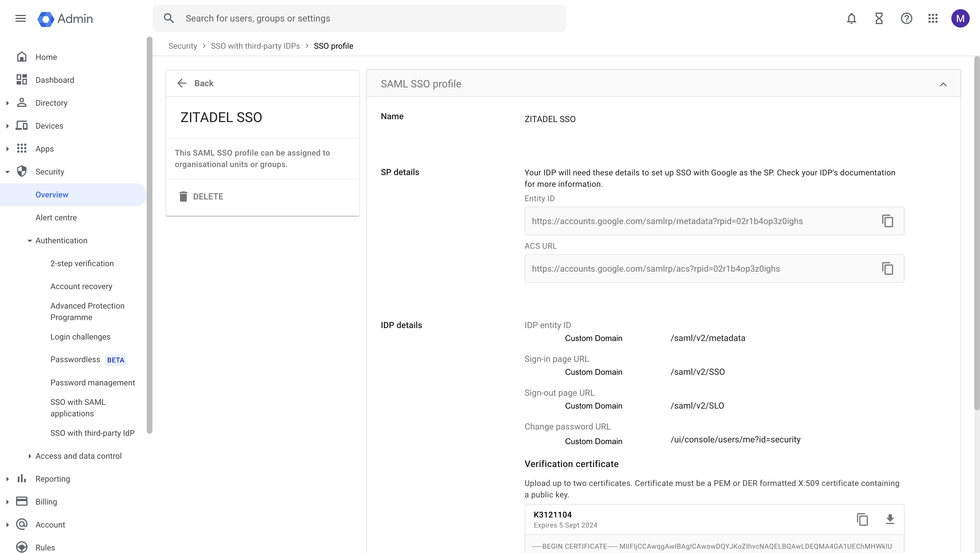This screenshot has width=980, height=553.
Task: Click the back arrow above ZITADEL SSO
Action: 182,83
